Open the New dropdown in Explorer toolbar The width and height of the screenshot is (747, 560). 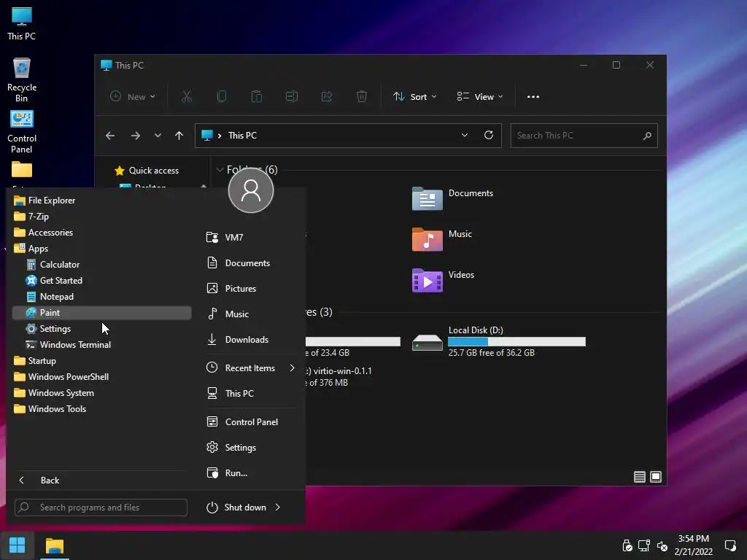133,97
